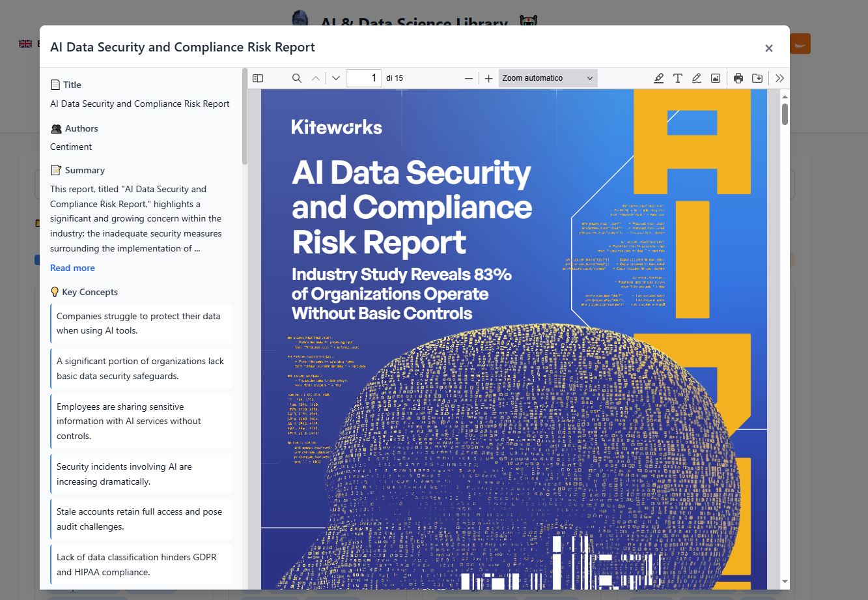Viewport: 868px width, 600px height.
Task: Collapse the Key Concepts section
Action: 89,292
